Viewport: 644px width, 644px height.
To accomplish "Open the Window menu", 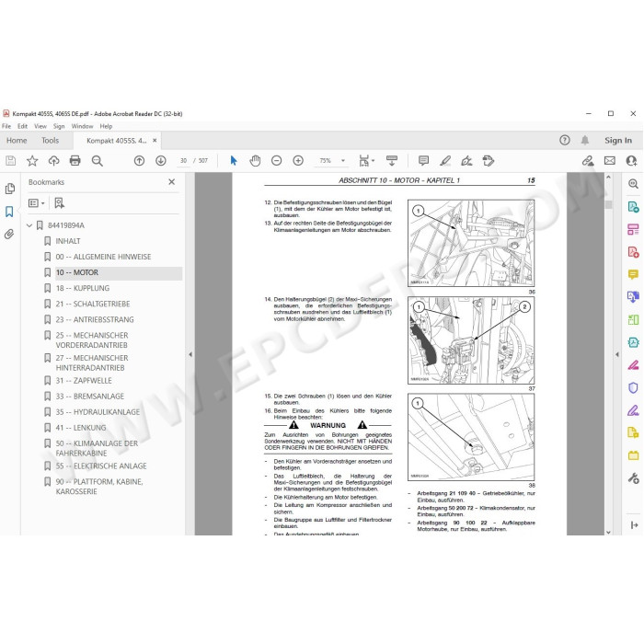I will [82, 126].
